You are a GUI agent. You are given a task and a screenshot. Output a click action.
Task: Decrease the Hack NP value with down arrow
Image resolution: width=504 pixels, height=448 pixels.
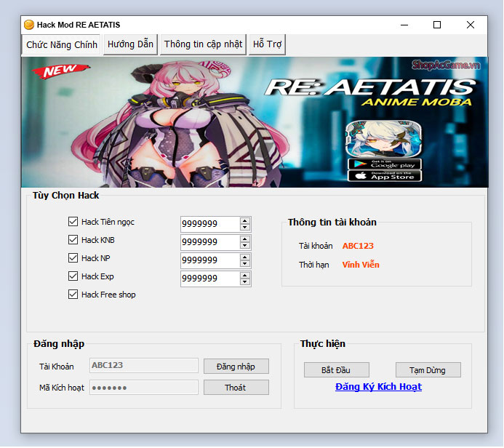click(x=245, y=264)
